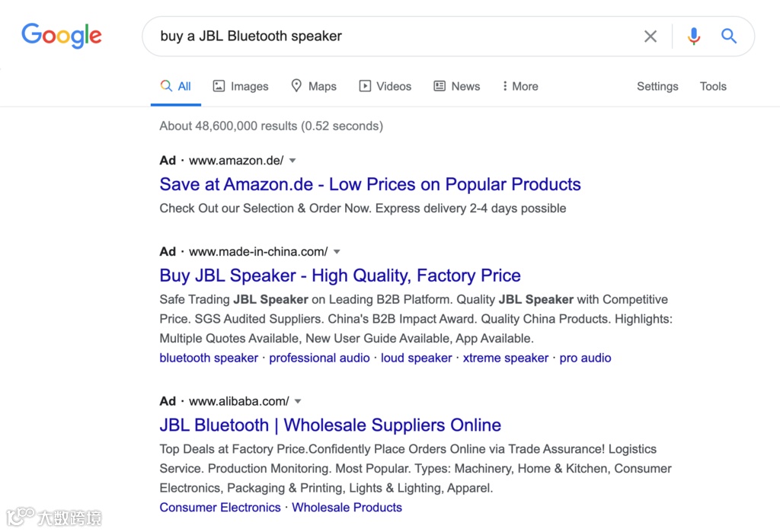The height and width of the screenshot is (532, 780).
Task: Expand the More options menu
Action: (520, 86)
